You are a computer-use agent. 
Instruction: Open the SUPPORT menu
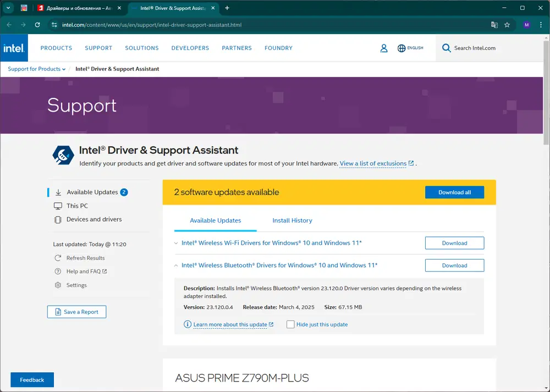point(98,48)
